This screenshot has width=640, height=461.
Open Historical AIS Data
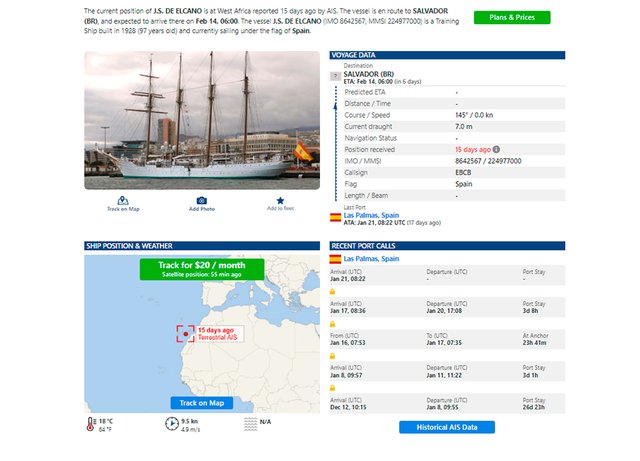click(x=446, y=427)
